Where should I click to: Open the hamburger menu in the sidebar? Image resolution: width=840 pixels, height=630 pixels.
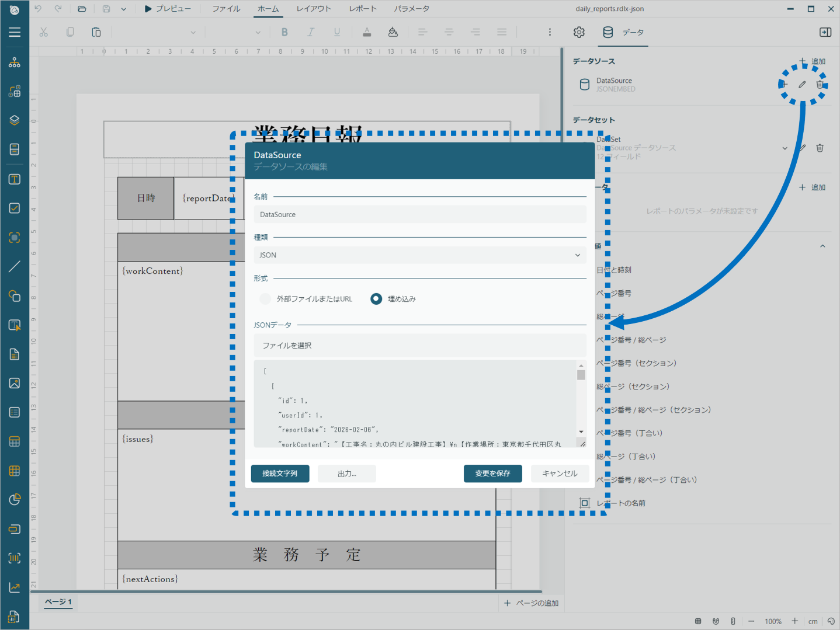point(15,33)
